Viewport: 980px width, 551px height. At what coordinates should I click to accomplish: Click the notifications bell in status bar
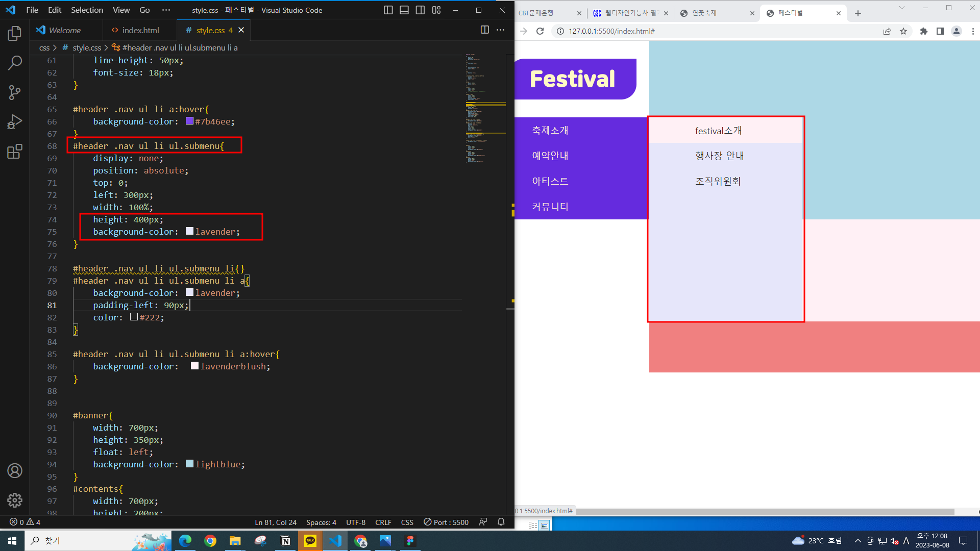501,522
